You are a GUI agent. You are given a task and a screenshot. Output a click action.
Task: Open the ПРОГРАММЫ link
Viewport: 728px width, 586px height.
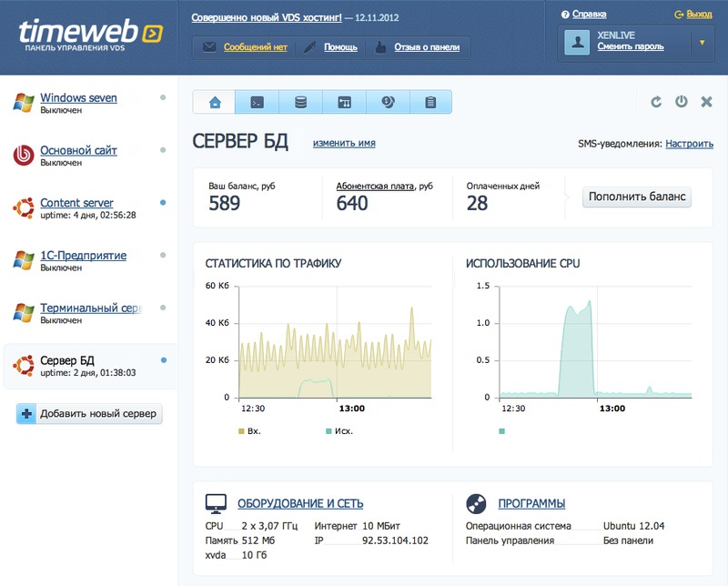531,503
